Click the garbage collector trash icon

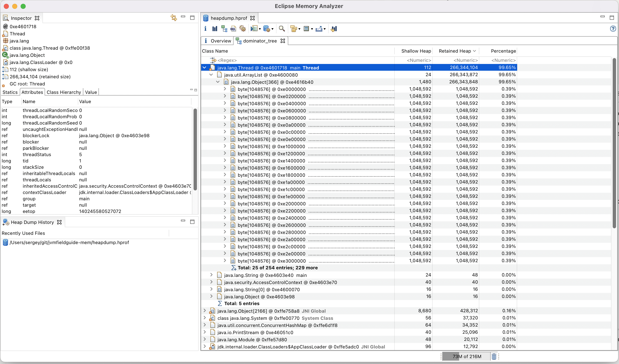494,356
